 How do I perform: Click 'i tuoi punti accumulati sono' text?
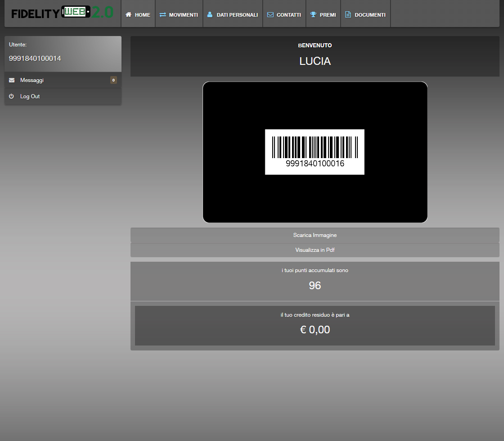(315, 270)
